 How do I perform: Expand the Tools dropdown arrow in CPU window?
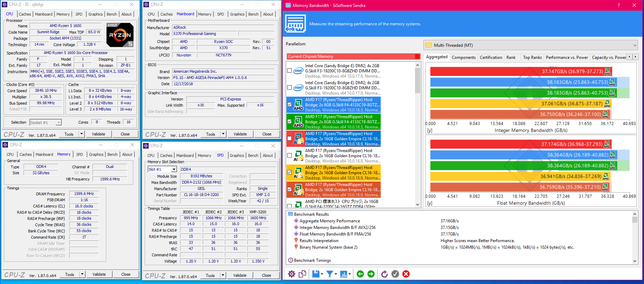[x=82, y=134]
